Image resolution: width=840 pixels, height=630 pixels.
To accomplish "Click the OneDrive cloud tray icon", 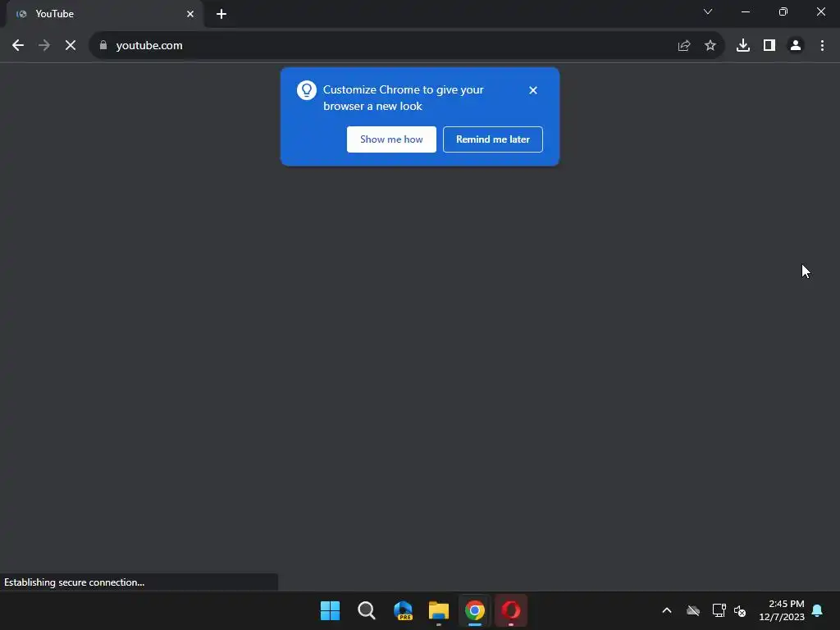I will pyautogui.click(x=693, y=610).
